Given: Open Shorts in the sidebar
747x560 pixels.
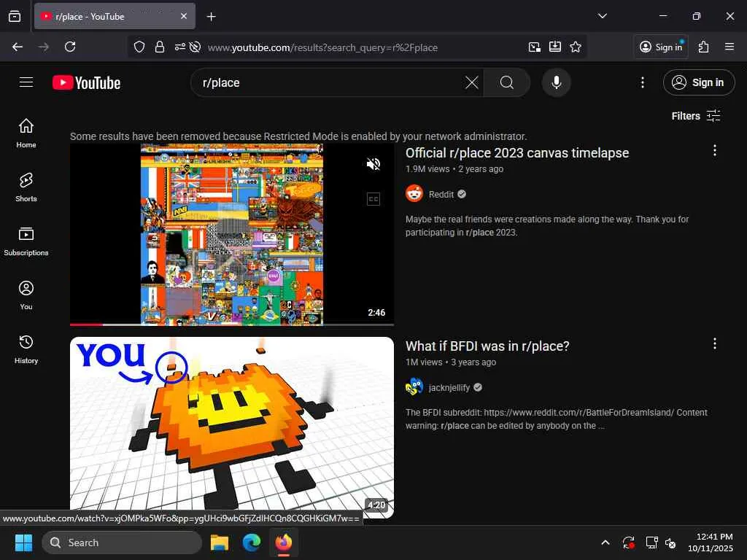Looking at the screenshot, I should click(26, 187).
